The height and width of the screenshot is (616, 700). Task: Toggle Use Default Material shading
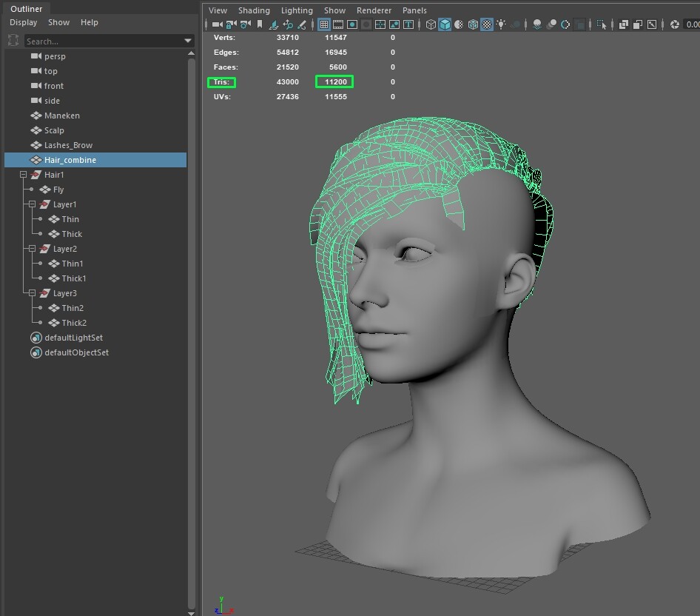tap(457, 24)
